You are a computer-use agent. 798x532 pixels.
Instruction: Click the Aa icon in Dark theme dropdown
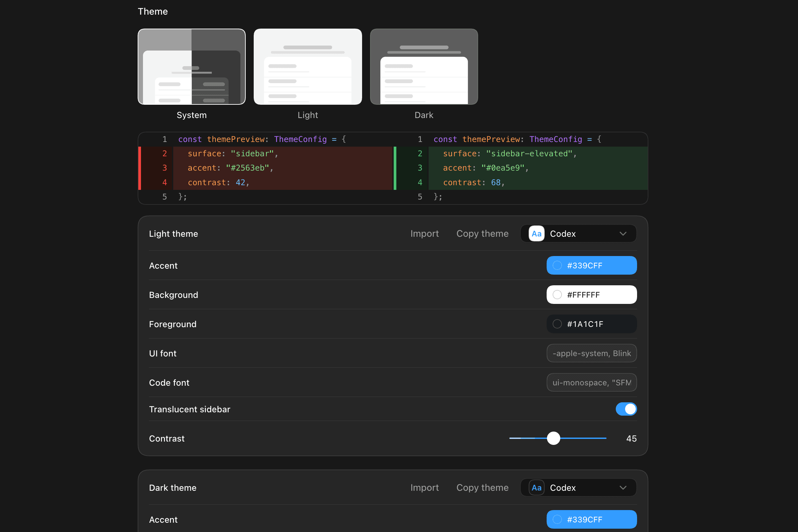click(536, 487)
